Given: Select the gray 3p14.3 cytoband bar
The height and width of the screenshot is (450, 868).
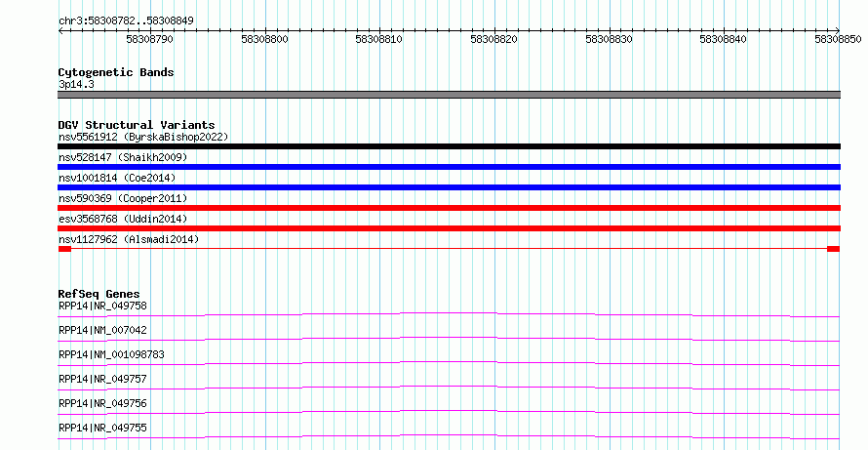Looking at the screenshot, I should [x=449, y=95].
